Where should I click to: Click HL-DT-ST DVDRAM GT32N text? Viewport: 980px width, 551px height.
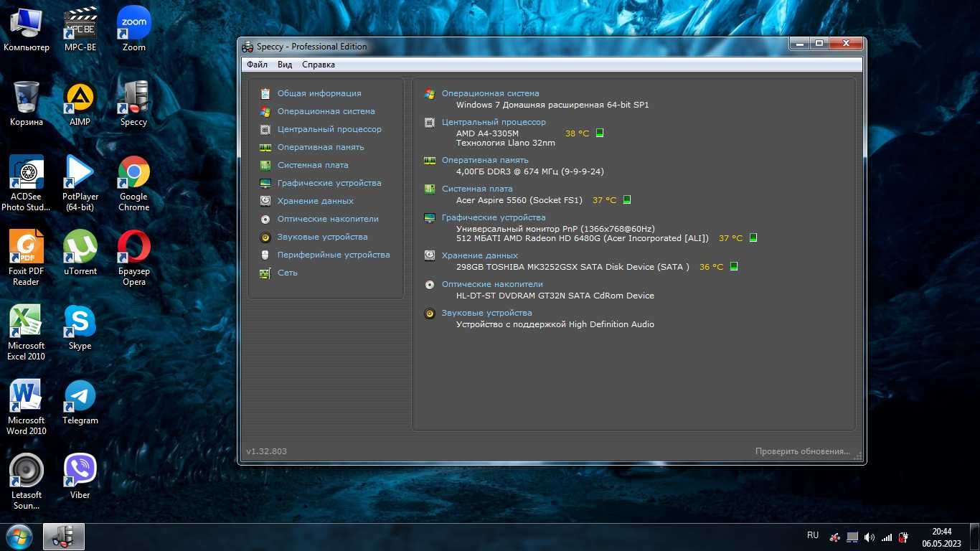click(555, 296)
